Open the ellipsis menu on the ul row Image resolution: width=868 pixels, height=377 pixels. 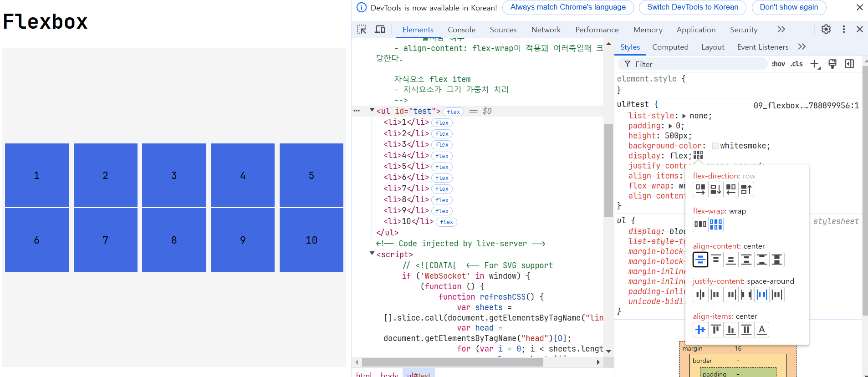pos(357,111)
